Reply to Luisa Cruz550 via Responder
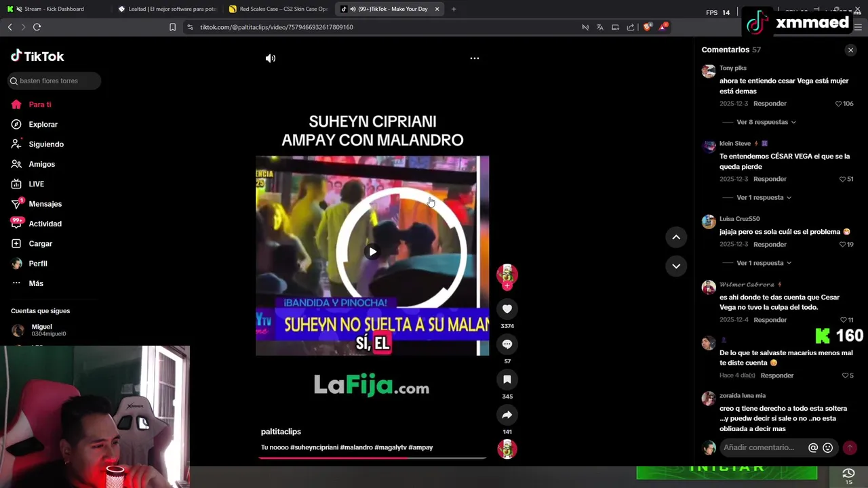The height and width of the screenshot is (488, 868). (770, 245)
